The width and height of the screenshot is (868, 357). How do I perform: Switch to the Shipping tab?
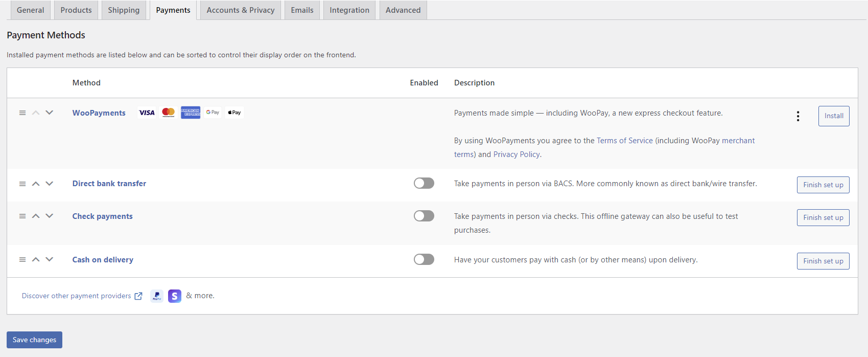[x=124, y=10]
